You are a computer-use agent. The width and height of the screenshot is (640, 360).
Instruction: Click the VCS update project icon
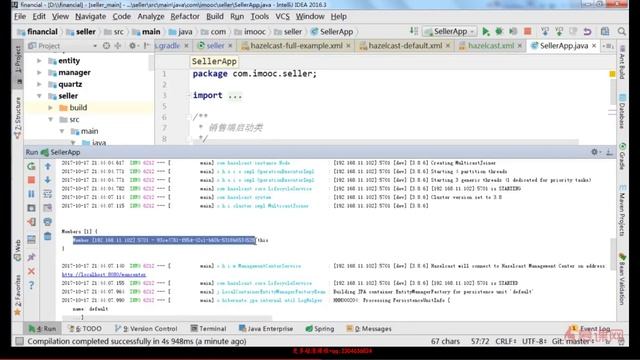coord(545,31)
